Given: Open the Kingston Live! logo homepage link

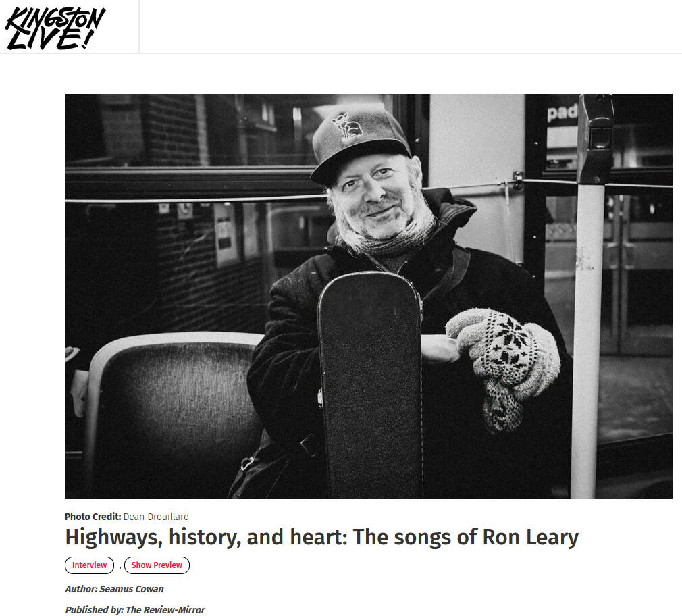Looking at the screenshot, I should 55,28.
